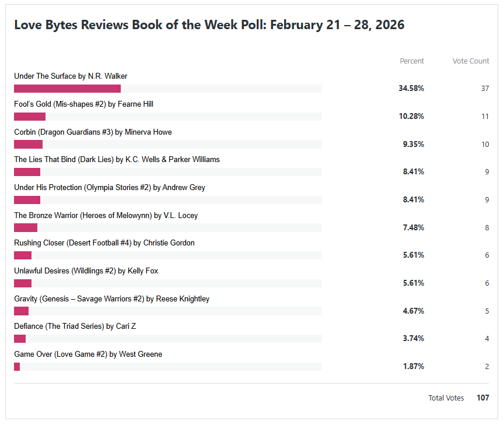Click Corbin by Minerva Howe entry
The width and height of the screenshot is (504, 425).
[x=93, y=132]
